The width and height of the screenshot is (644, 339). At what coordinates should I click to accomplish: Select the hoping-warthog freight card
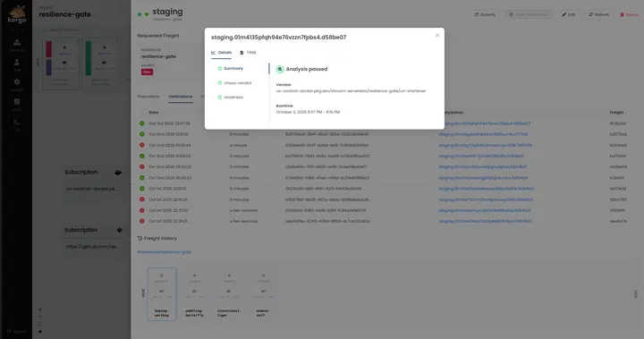click(162, 294)
